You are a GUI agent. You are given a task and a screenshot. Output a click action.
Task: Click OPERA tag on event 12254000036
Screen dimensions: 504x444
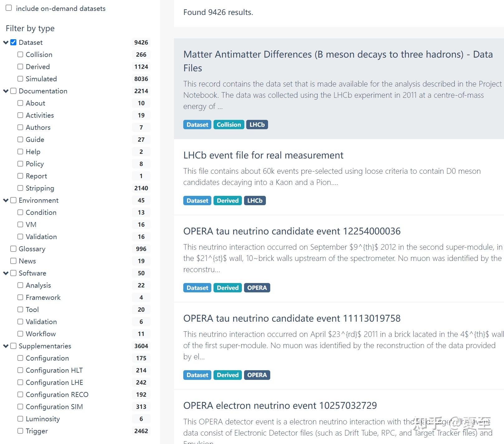257,288
